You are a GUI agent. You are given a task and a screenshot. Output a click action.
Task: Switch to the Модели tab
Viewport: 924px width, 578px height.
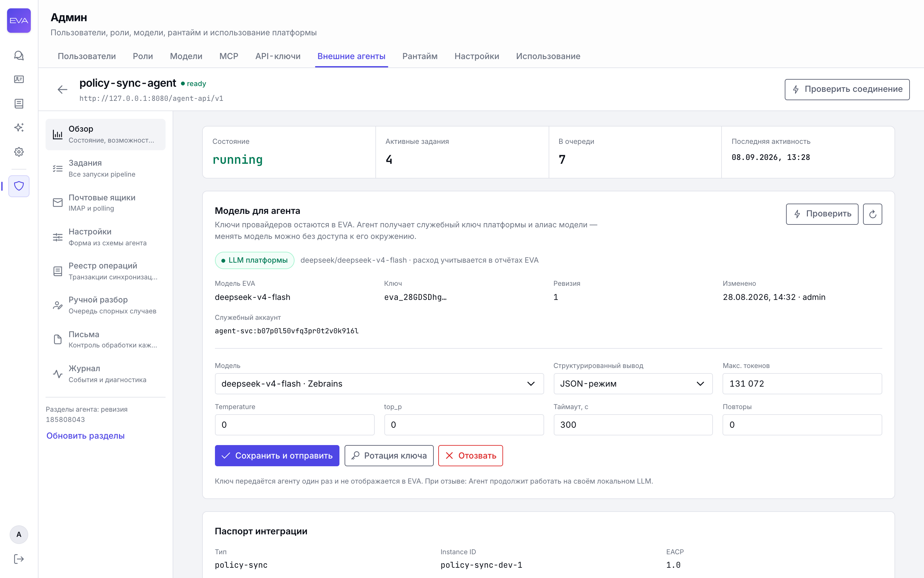pos(186,56)
